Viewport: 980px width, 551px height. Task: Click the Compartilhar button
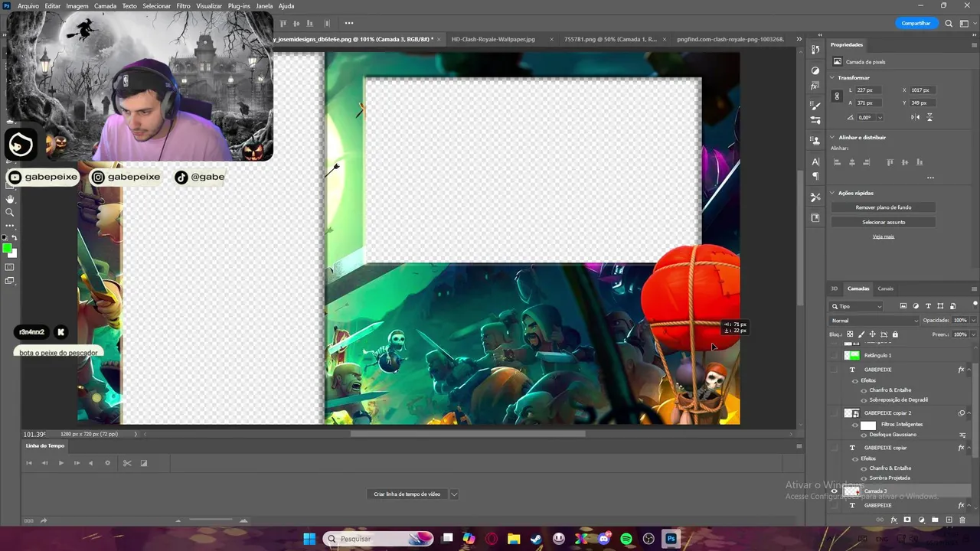tap(916, 23)
